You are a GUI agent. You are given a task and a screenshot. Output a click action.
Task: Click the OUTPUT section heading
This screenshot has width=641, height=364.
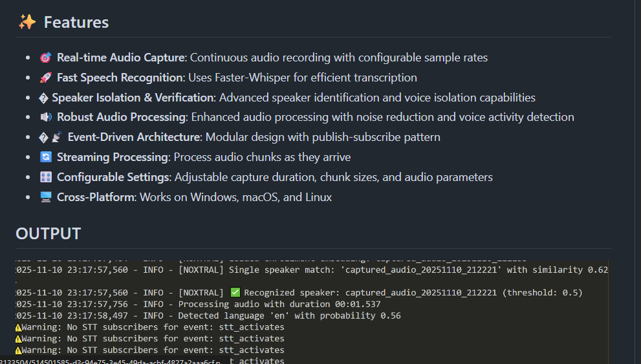click(49, 233)
